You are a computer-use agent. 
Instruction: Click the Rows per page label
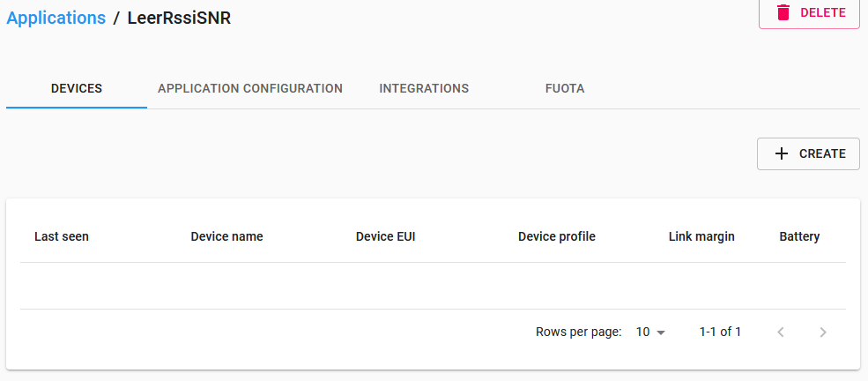(x=578, y=332)
